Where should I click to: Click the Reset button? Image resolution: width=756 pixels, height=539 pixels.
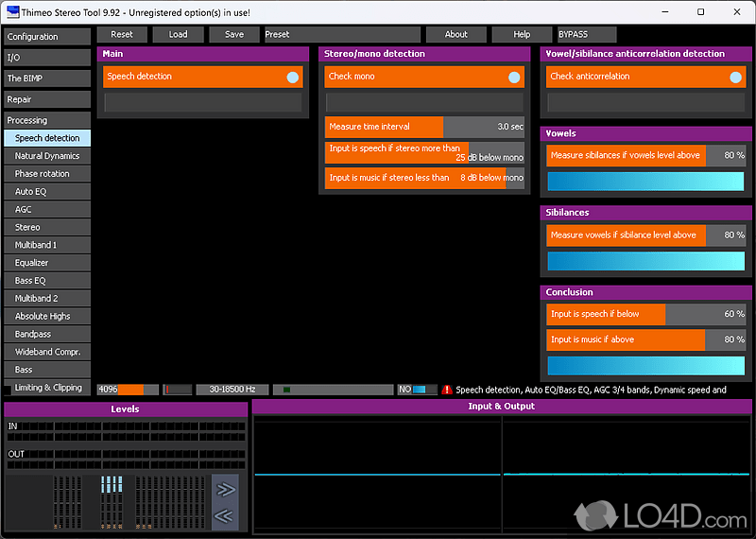122,34
